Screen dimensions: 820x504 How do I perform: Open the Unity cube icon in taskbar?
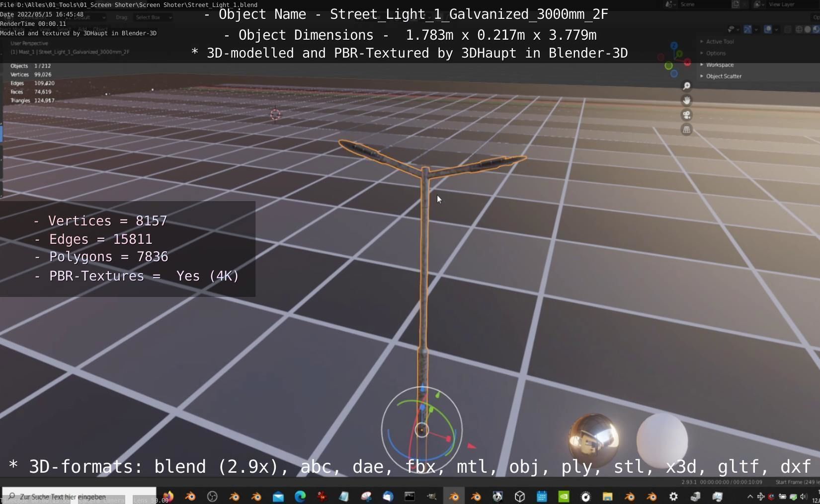[520, 496]
